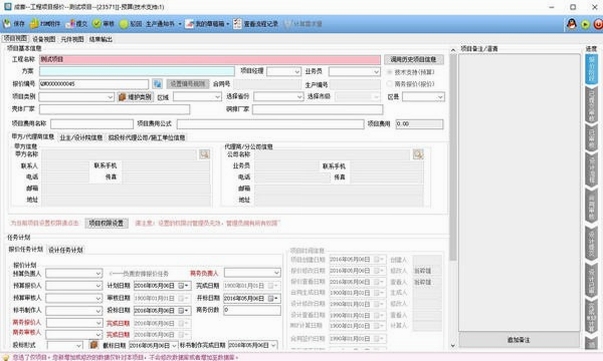Click 追加备注 button below notes

(x=519, y=340)
